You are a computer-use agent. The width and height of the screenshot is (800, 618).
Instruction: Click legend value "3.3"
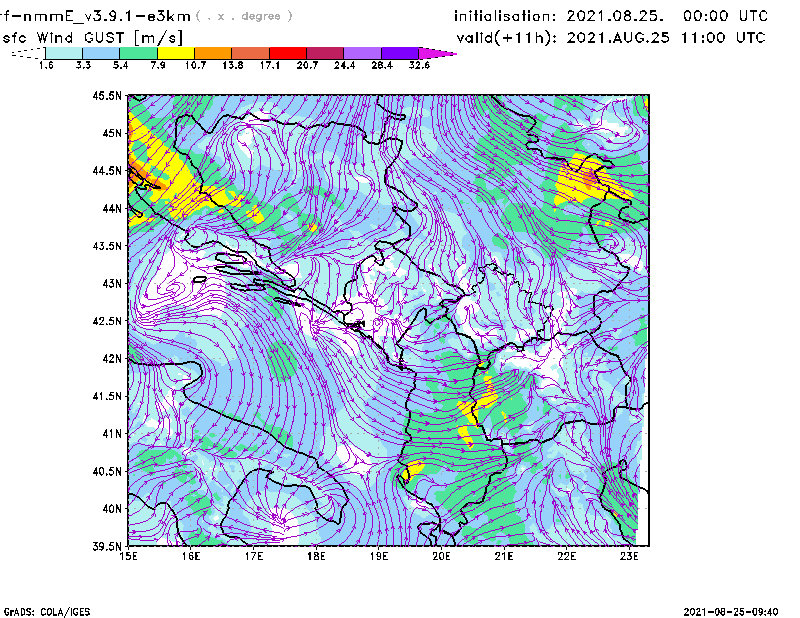pos(83,65)
